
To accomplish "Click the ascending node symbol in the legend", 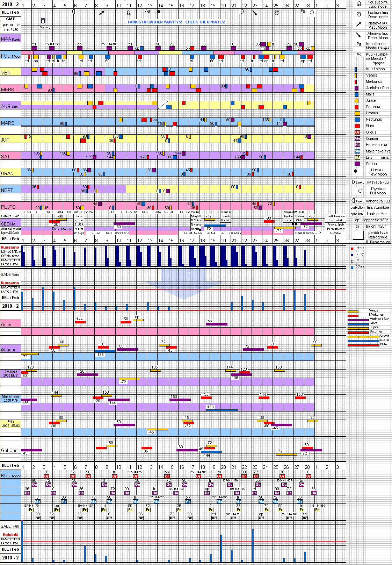I will [x=359, y=4].
